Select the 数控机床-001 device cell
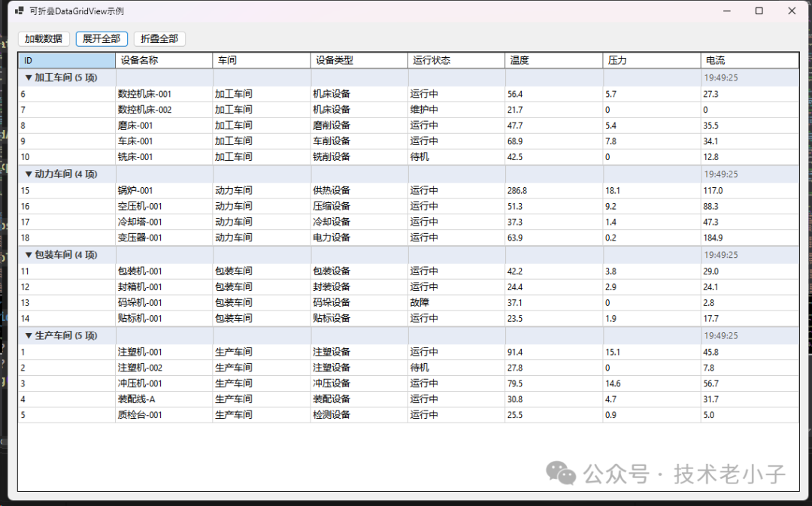Screen dimensions: 812x506 145,94
